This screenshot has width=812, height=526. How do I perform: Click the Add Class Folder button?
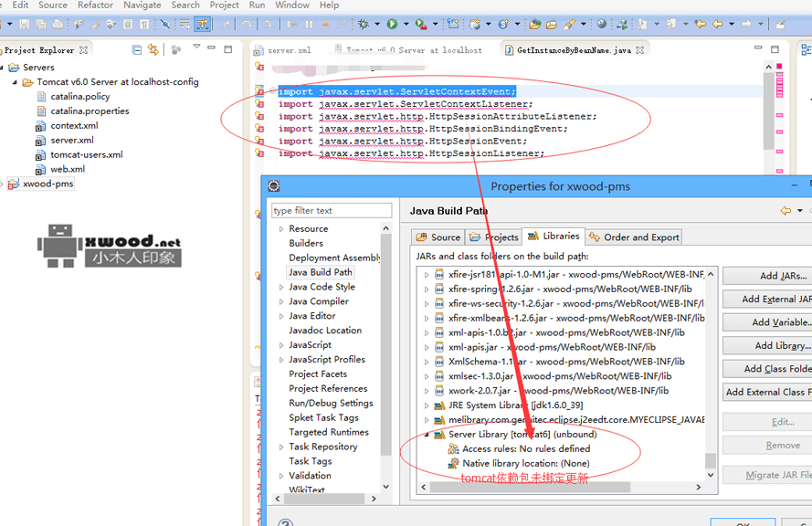[767, 369]
